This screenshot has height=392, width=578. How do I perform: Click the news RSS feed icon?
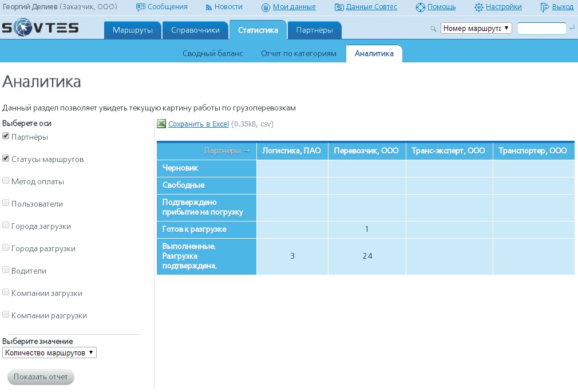pos(209,7)
